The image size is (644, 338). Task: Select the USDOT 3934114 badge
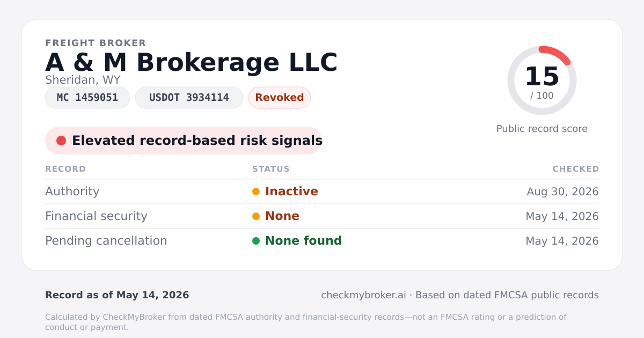coord(189,98)
